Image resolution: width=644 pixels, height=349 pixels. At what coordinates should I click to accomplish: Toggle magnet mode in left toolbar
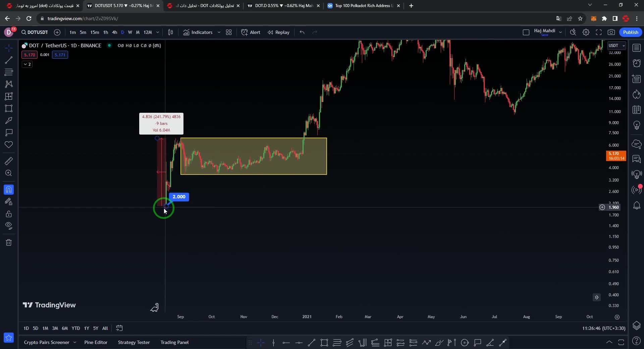pyautogui.click(x=9, y=190)
